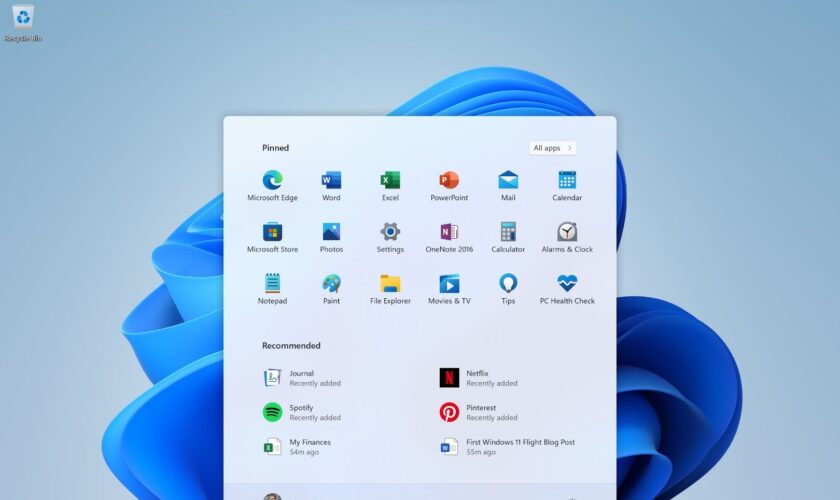
Task: Launch Microsoft Store
Action: tap(272, 237)
